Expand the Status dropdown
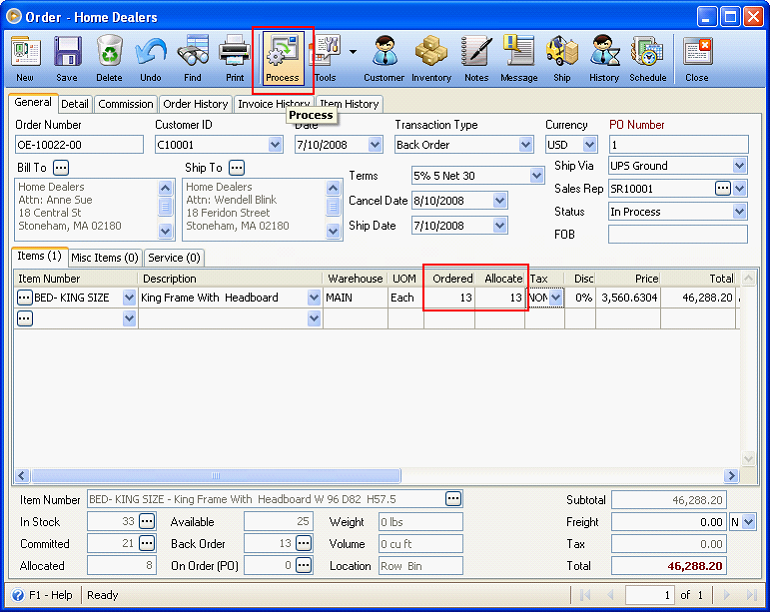Screen dimensions: 771x613 [739, 211]
